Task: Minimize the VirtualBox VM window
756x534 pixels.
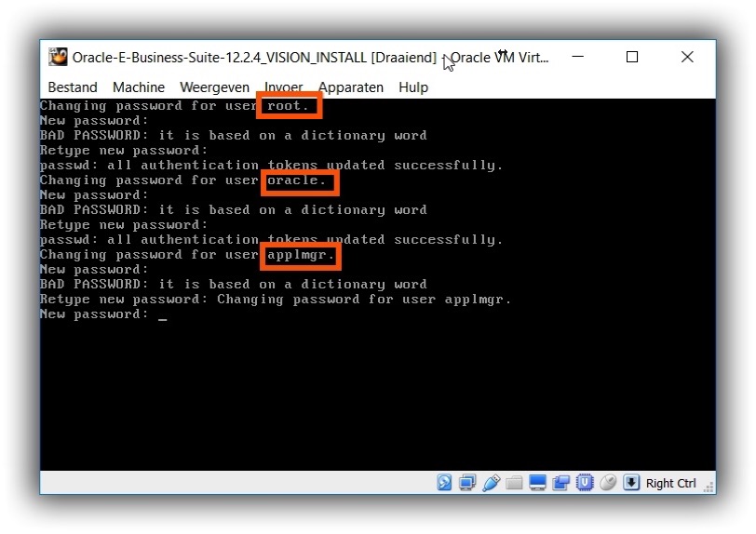Action: coord(577,57)
